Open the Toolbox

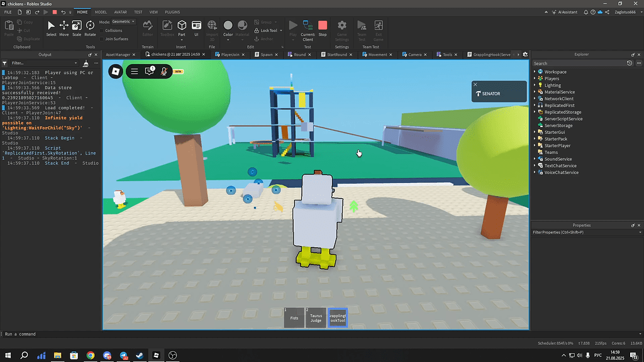[167, 26]
